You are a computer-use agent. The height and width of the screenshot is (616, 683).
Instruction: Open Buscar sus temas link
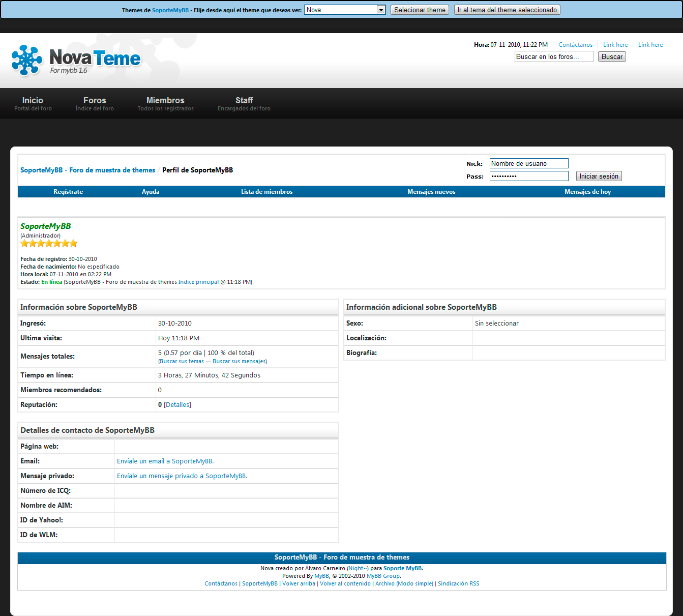point(182,362)
